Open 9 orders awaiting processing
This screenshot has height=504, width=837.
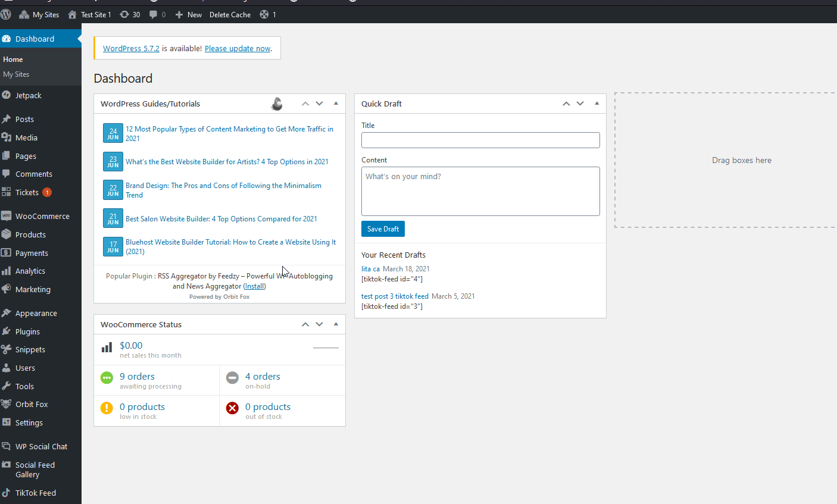click(157, 380)
